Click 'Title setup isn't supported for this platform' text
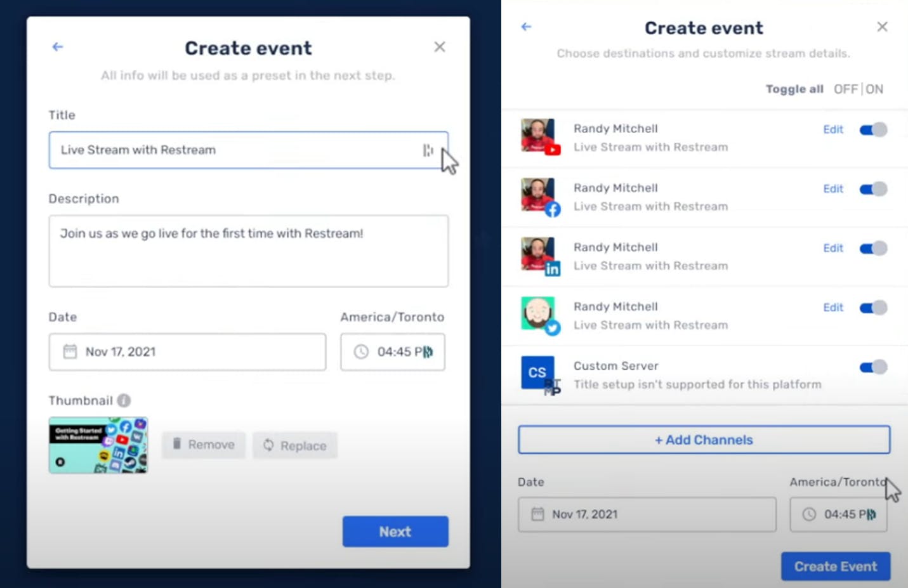The width and height of the screenshot is (908, 588). pos(697,384)
